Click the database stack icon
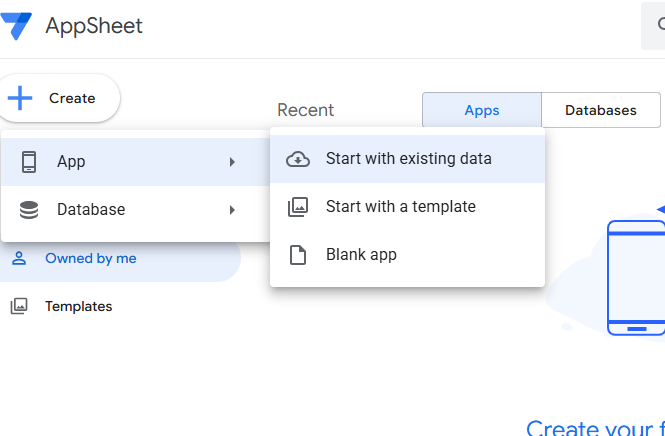This screenshot has height=436, width=665. 29,210
